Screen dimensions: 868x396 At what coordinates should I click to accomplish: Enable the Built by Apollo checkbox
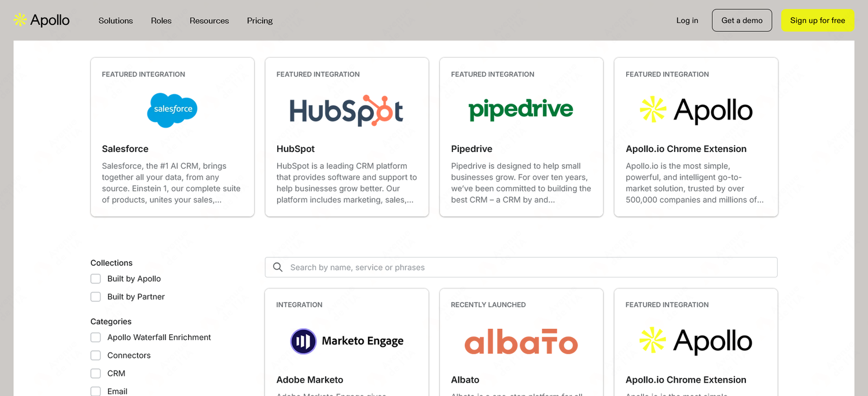click(95, 279)
